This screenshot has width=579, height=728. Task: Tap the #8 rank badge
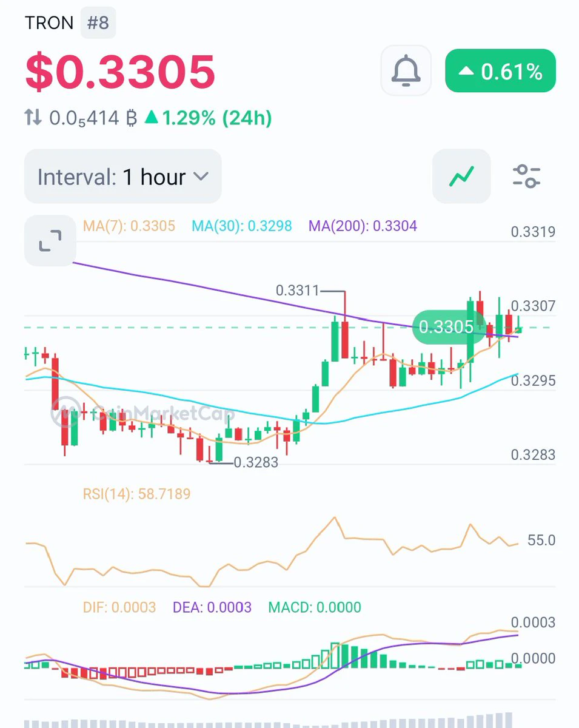(98, 23)
